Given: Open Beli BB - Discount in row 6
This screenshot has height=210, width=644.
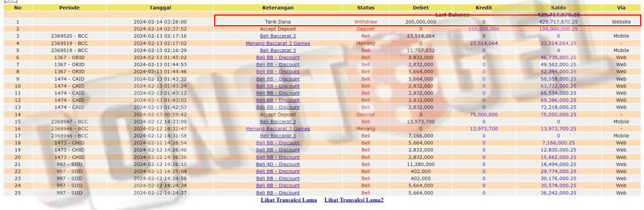Looking at the screenshot, I should 277,57.
